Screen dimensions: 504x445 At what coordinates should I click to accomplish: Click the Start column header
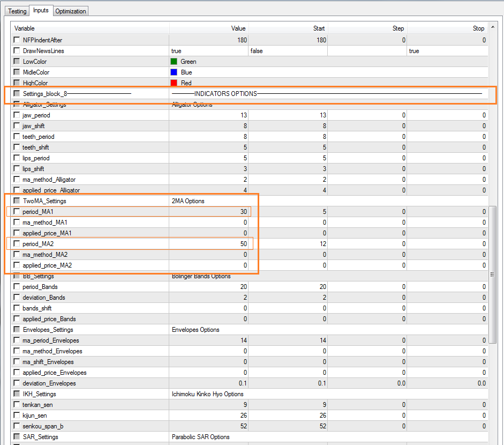click(x=288, y=28)
